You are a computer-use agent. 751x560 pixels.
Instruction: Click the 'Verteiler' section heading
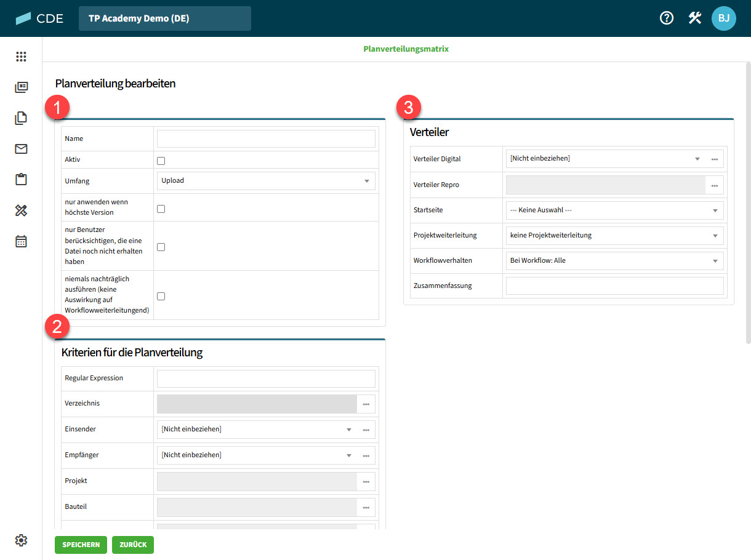429,132
